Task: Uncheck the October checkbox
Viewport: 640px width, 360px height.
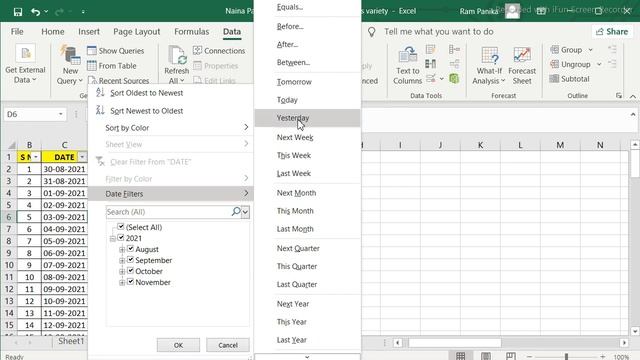Action: pyautogui.click(x=131, y=271)
